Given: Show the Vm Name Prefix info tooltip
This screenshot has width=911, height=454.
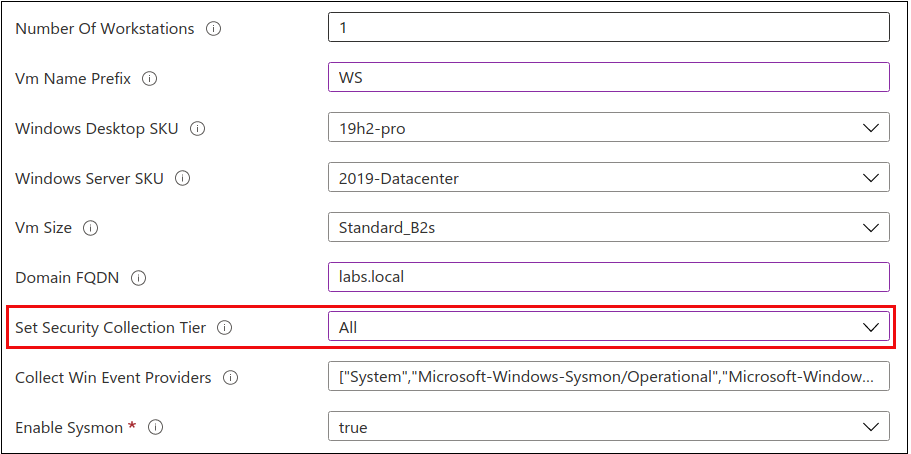Looking at the screenshot, I should coord(150,79).
